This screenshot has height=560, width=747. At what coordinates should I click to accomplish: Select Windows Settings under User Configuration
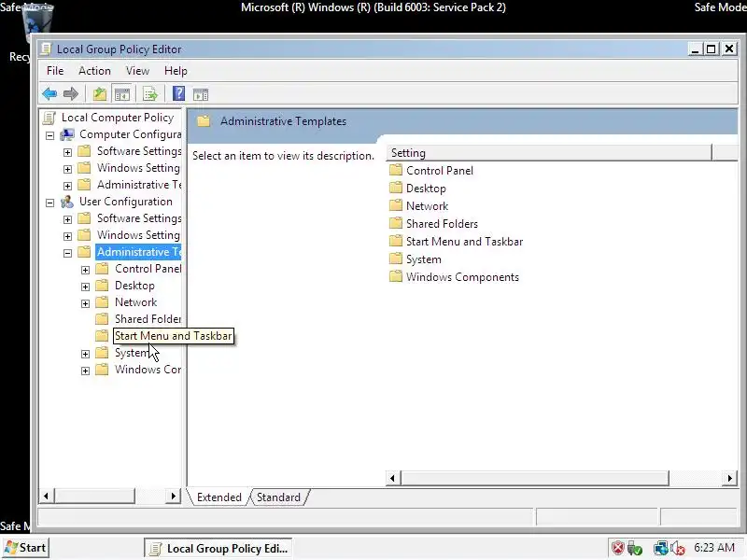(138, 235)
